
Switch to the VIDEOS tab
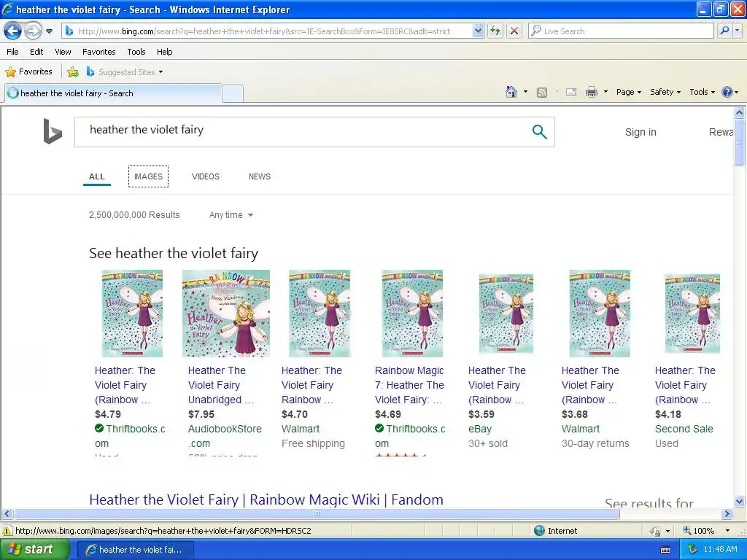[205, 176]
